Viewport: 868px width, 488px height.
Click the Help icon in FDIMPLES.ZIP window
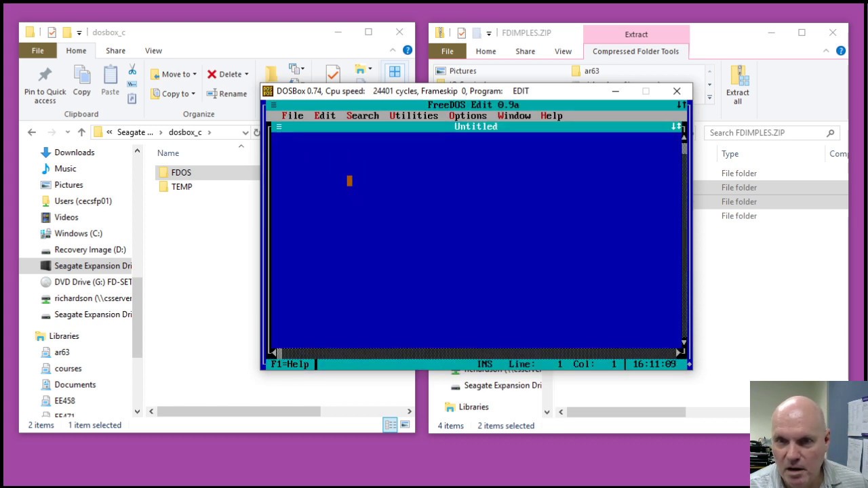[841, 51]
